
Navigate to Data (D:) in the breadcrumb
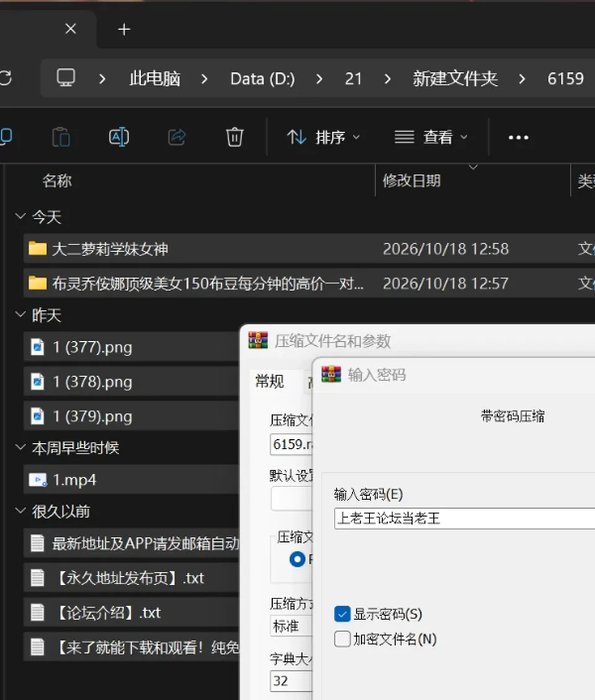pos(262,79)
